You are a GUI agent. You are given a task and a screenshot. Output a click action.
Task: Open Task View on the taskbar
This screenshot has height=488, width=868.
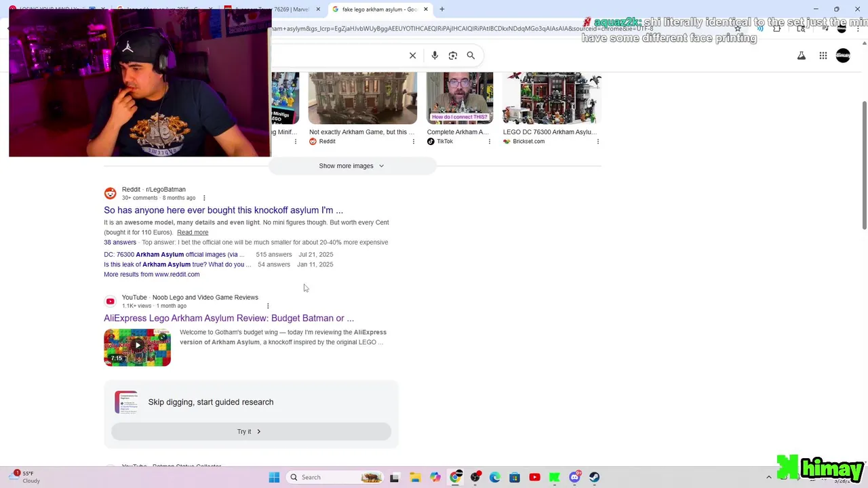(x=395, y=477)
